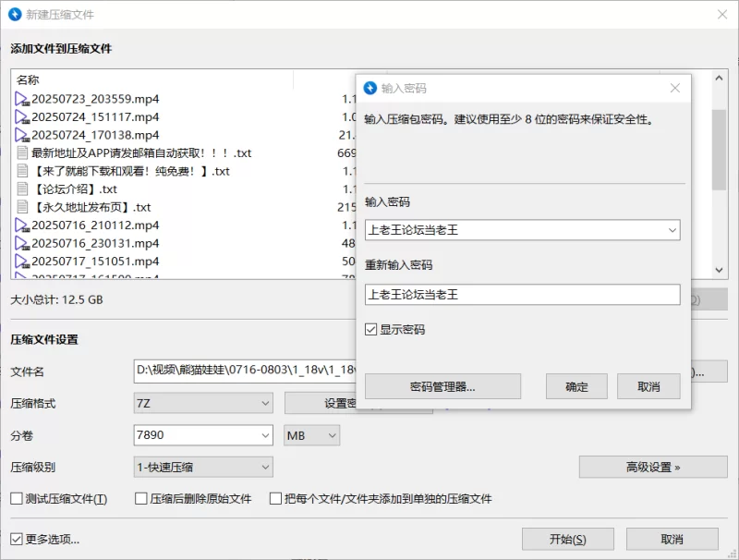Close the 输入密码 dialog
739x560 pixels.
pos(675,88)
